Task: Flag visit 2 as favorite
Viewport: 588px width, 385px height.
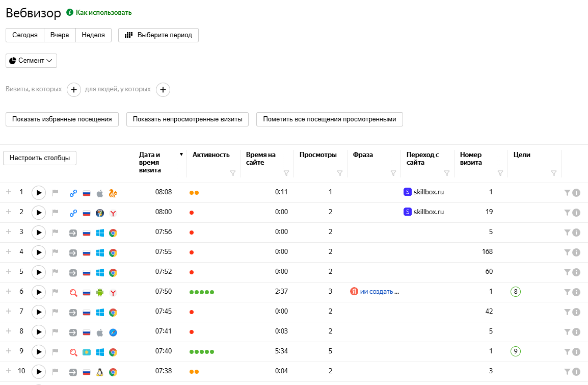Action: pos(55,213)
